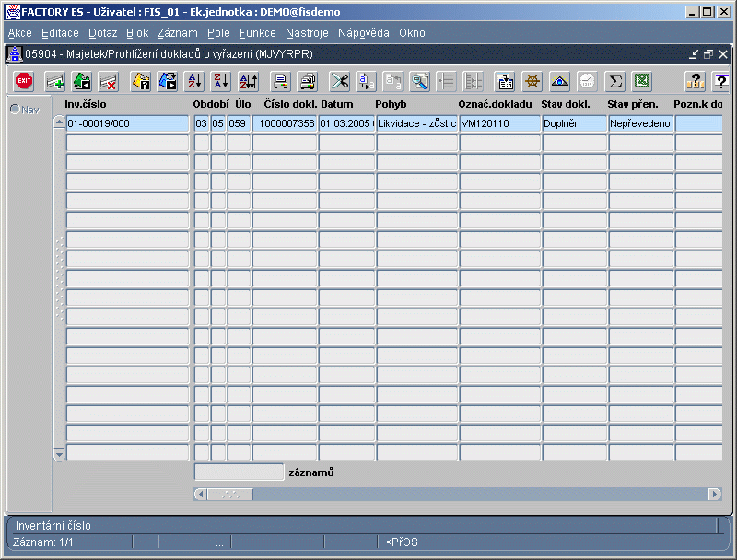The width and height of the screenshot is (737, 560).
Task: Click the copy text 'a' arrow icon
Action: [366, 81]
